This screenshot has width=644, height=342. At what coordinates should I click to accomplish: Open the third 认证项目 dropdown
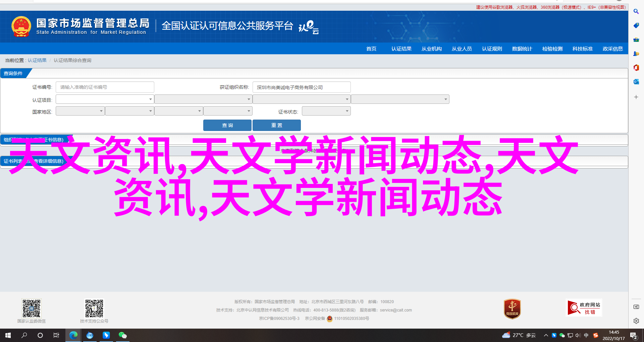[302, 99]
